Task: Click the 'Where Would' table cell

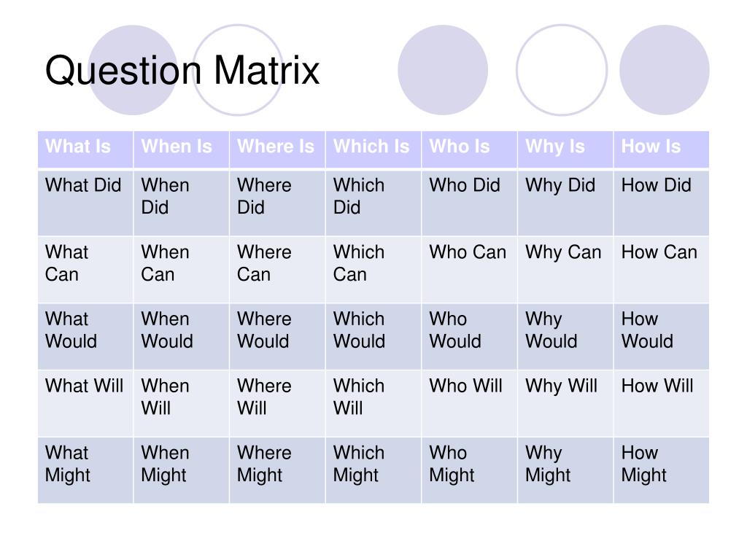Action: pyautogui.click(x=277, y=336)
